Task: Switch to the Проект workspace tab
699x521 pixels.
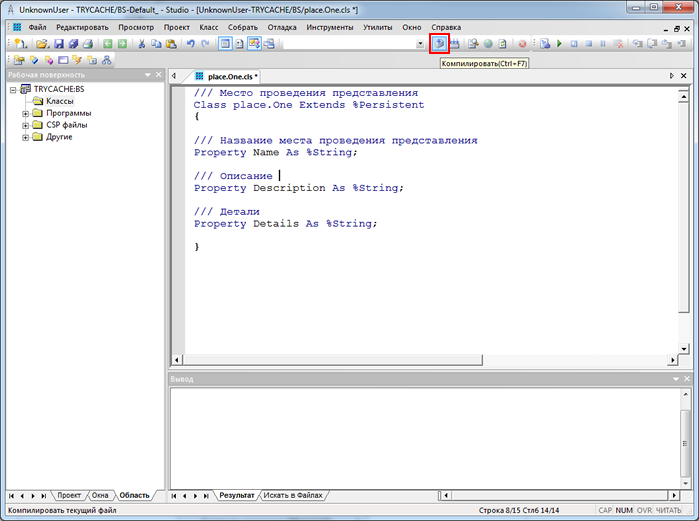Action: coord(69,495)
